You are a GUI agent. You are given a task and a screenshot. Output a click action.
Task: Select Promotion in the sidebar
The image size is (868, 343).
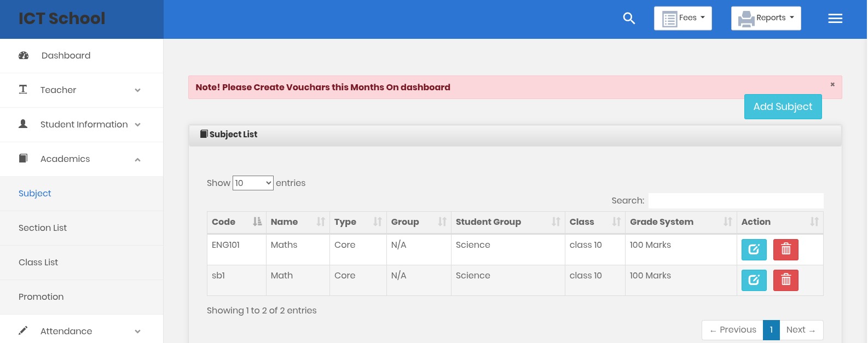pos(41,297)
